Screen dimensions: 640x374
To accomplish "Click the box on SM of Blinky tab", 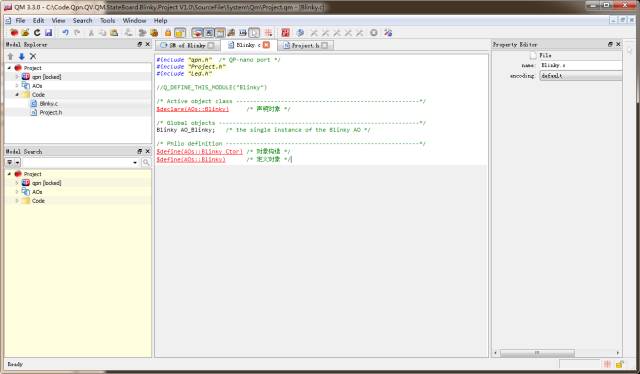I will point(211,45).
